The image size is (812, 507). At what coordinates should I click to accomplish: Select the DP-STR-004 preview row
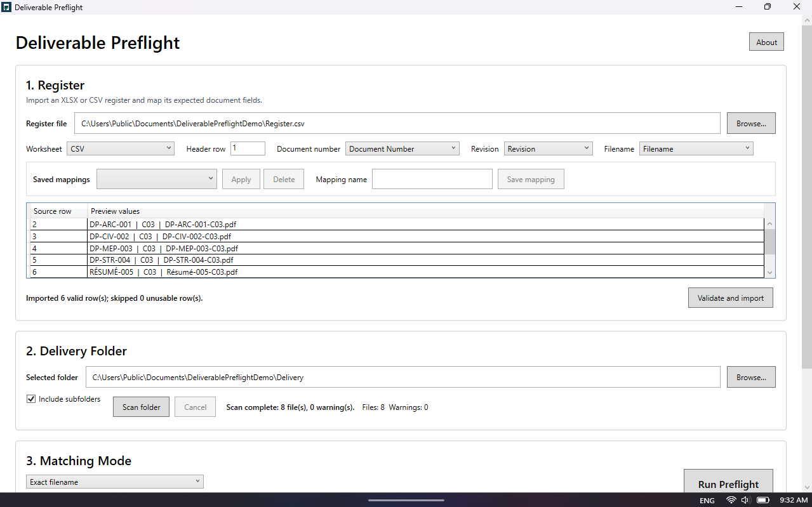pyautogui.click(x=397, y=260)
